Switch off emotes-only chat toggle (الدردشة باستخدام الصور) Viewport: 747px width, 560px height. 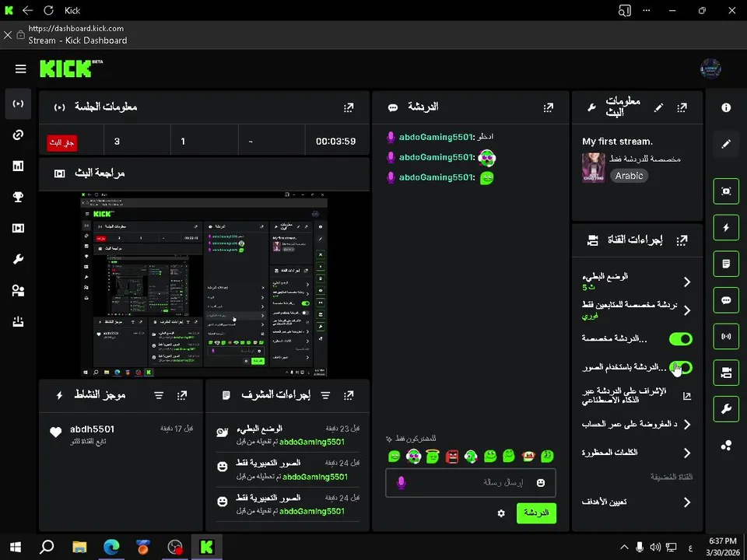point(681,368)
